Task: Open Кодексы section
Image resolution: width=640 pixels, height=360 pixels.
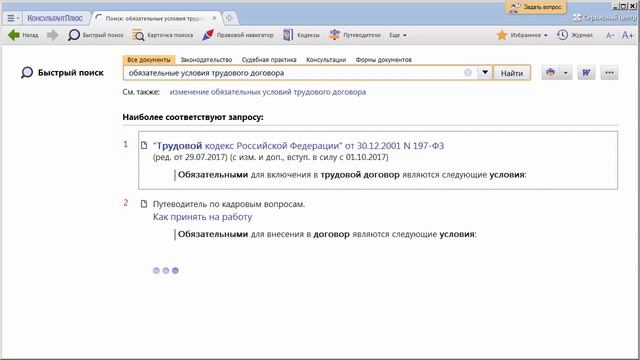Action: 301,35
